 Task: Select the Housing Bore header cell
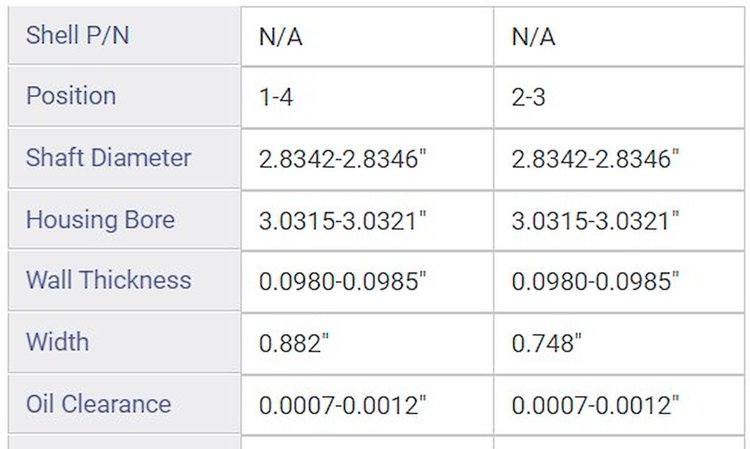[124, 220]
